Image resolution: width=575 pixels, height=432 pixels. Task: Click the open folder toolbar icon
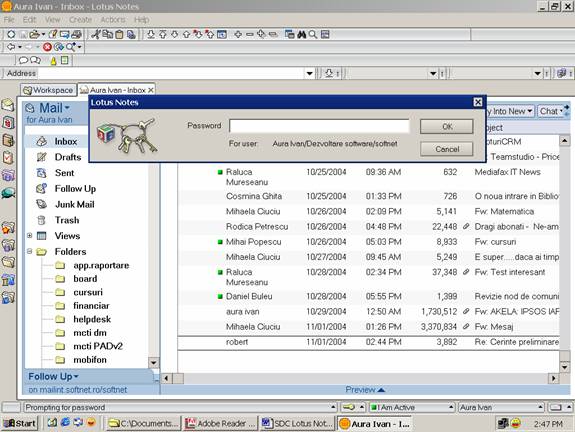click(34, 34)
